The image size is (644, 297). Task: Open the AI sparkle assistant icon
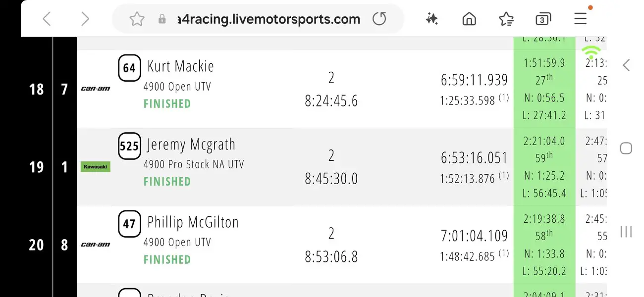tap(432, 19)
